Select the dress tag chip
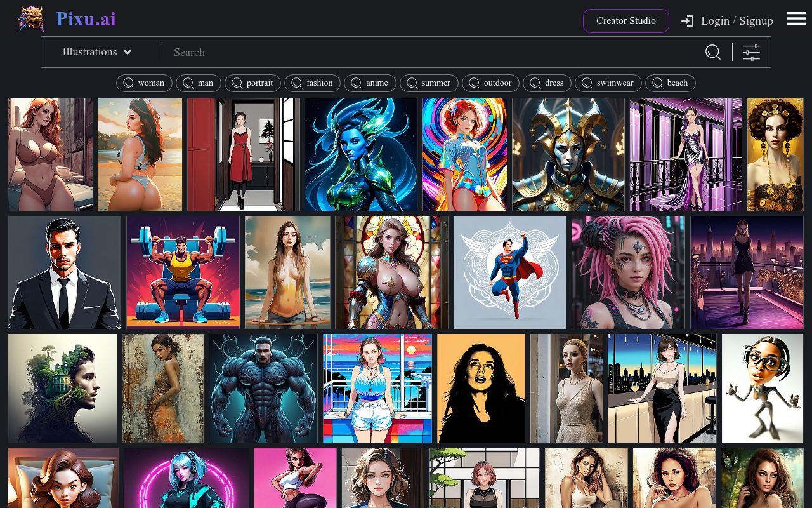 547,83
